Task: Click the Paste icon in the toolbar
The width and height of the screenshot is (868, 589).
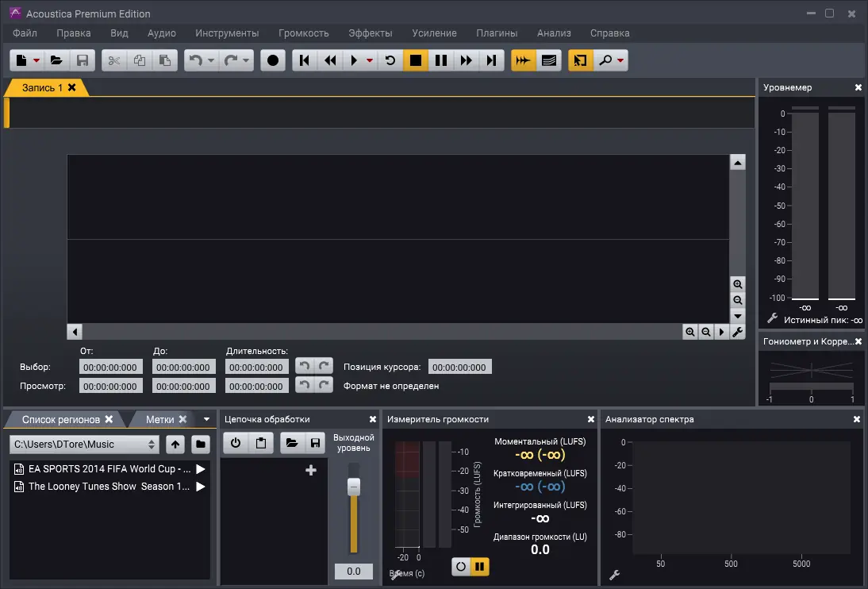Action: pos(165,60)
